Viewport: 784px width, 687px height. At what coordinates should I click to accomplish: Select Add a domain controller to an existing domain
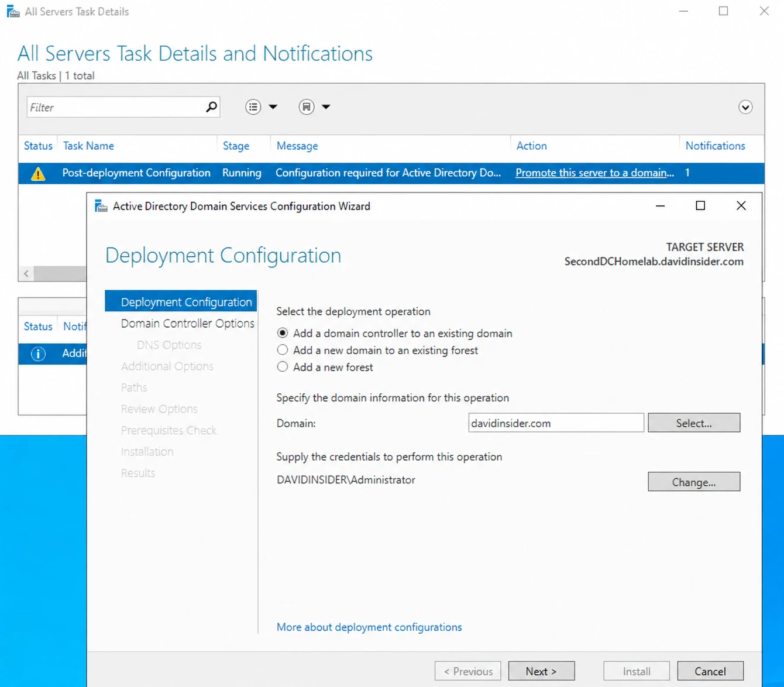click(x=283, y=333)
